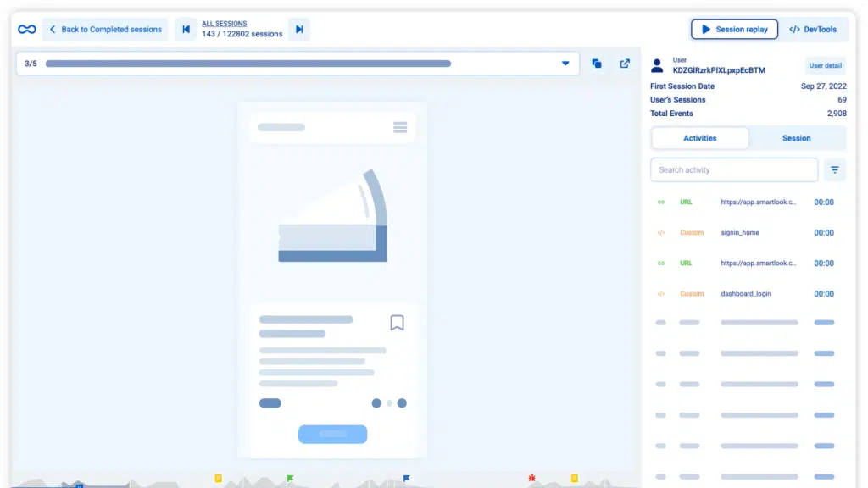This screenshot has width=868, height=488.
Task: Click the 00:00 timestamp on the signin_home row
Action: click(824, 233)
